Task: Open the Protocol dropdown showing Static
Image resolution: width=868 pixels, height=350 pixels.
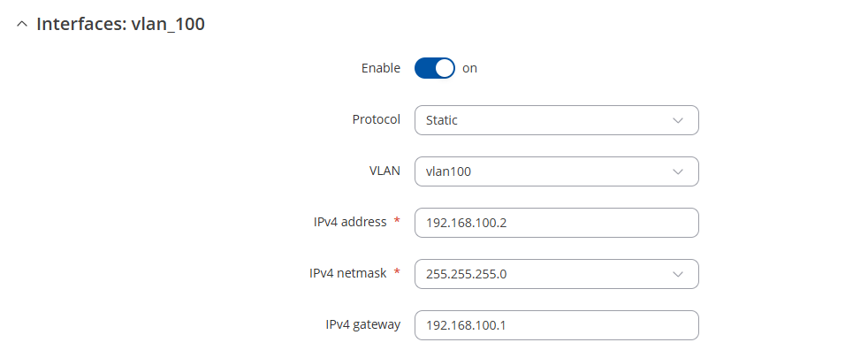Action: click(556, 120)
